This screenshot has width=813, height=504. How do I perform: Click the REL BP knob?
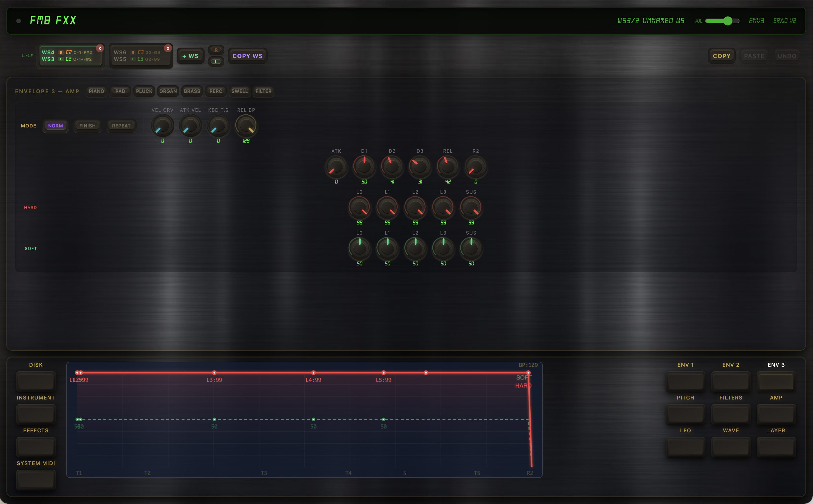[246, 126]
